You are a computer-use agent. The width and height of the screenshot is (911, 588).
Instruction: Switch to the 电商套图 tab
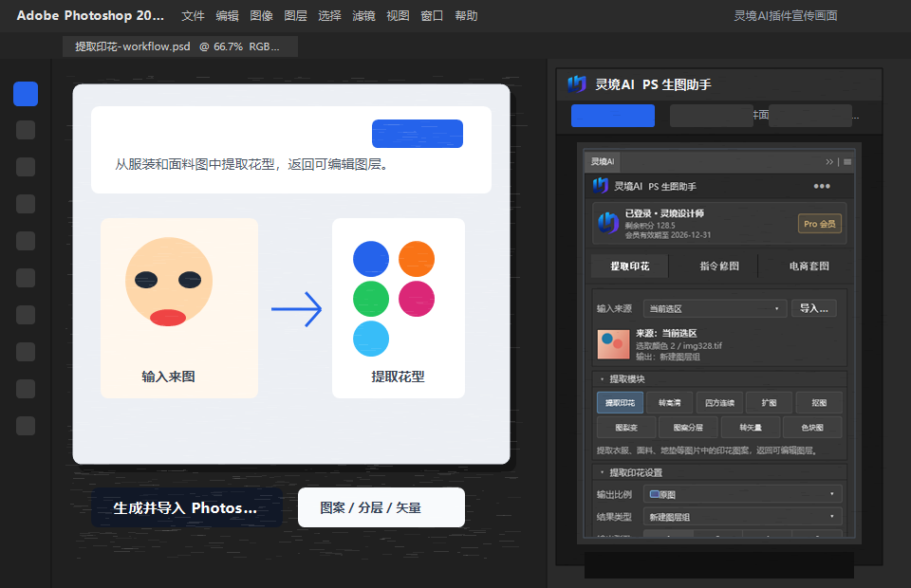pos(809,266)
